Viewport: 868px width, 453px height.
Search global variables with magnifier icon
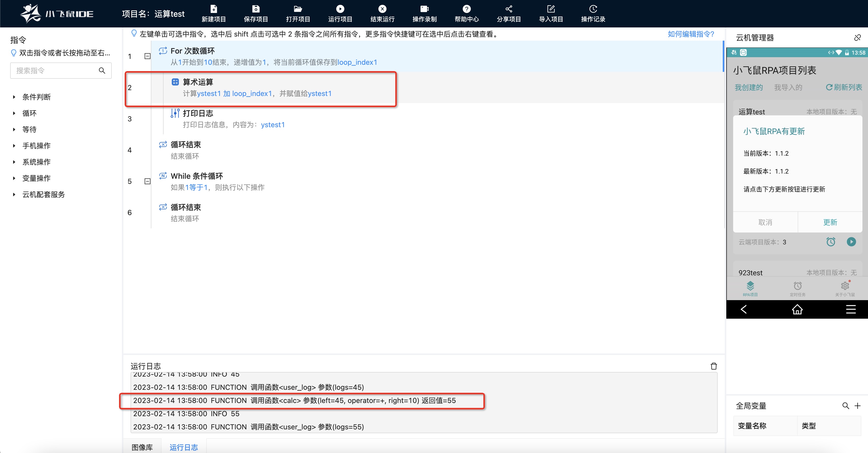845,406
